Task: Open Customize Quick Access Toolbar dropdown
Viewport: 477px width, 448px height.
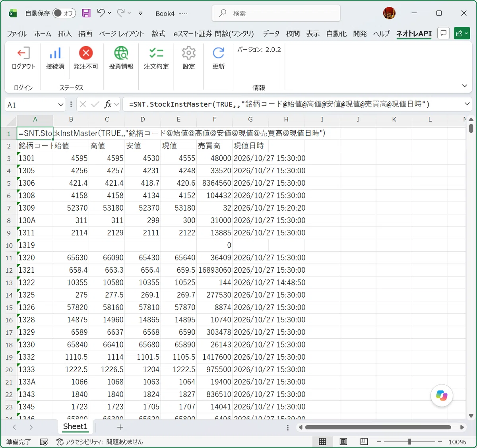Action: (140, 13)
